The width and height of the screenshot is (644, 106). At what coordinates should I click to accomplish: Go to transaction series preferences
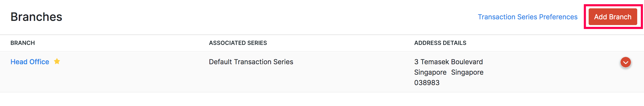point(528,17)
